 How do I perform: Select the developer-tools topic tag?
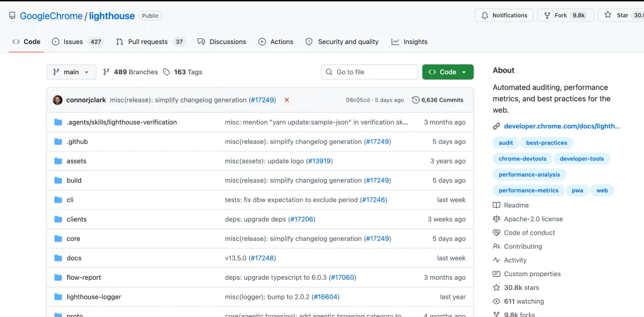pos(582,158)
